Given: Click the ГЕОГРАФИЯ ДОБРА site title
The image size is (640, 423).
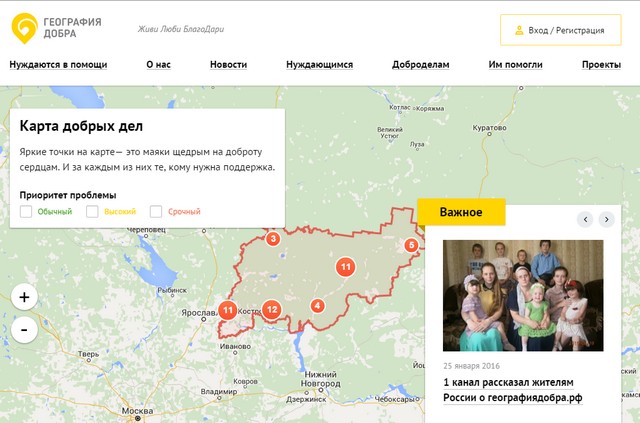Looking at the screenshot, I should (72, 28).
